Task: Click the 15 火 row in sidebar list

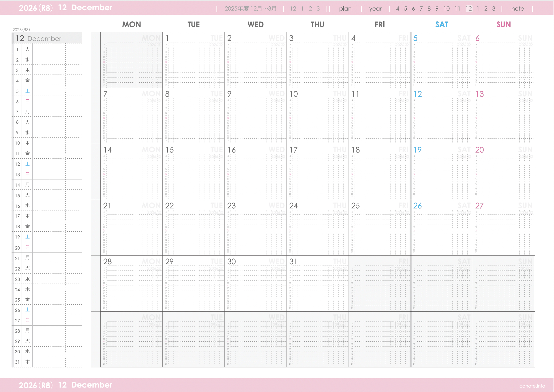Action: tap(47, 195)
